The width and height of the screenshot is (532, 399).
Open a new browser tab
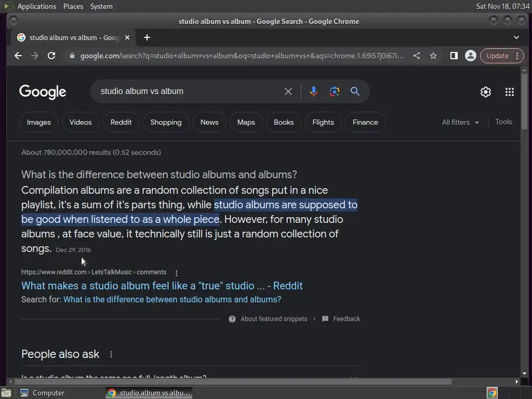[147, 37]
